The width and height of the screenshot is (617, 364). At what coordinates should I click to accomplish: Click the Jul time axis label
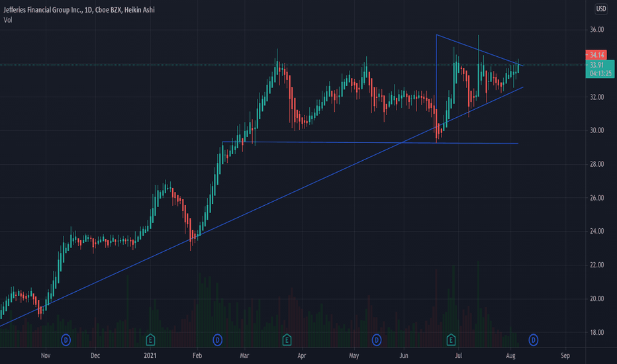click(x=458, y=356)
